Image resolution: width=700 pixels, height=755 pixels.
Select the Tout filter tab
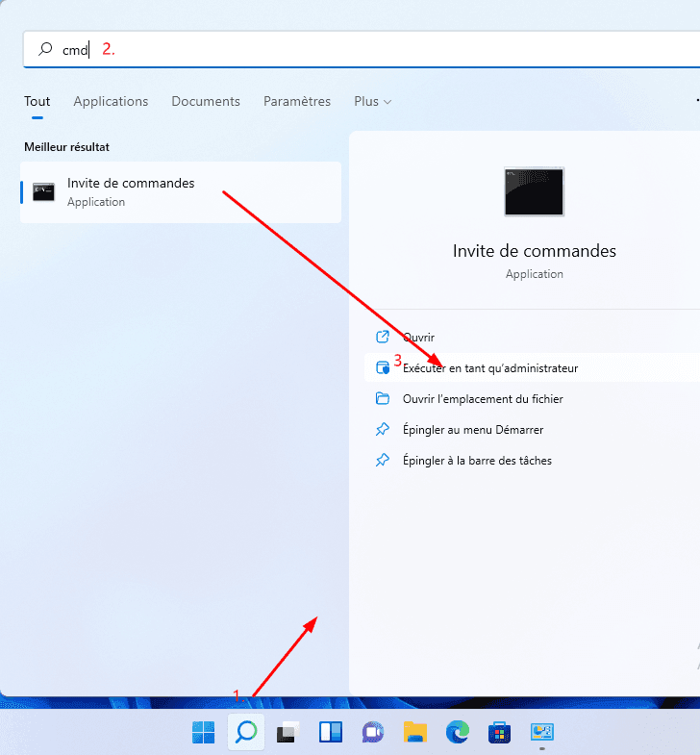(37, 102)
